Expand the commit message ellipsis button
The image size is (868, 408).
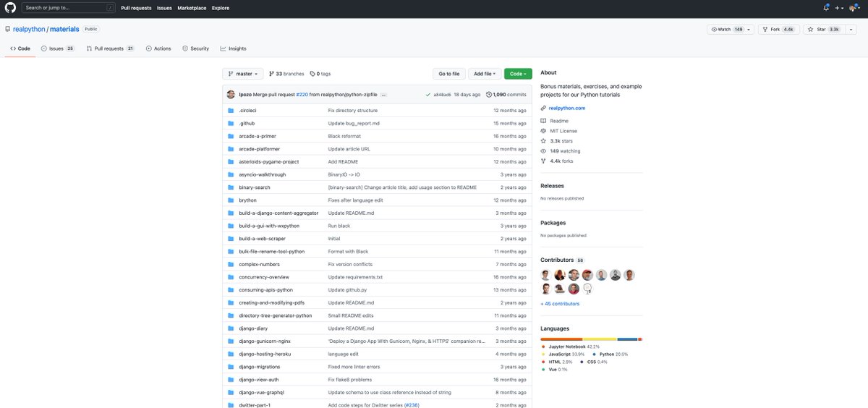pos(383,95)
